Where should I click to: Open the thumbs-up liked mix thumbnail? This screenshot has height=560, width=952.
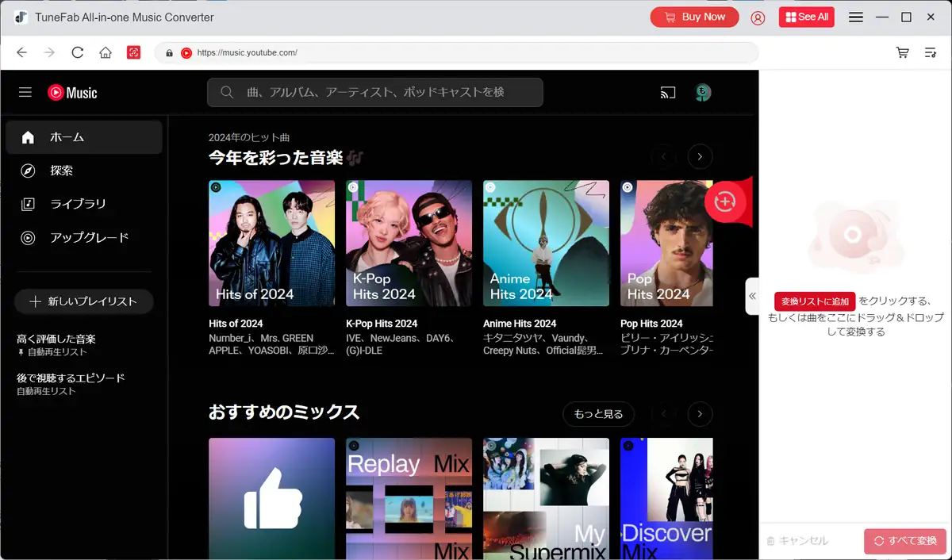(271, 499)
